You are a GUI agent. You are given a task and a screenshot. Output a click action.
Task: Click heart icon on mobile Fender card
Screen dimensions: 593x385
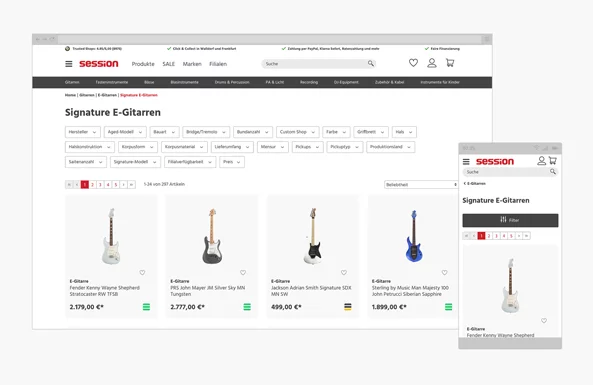click(544, 321)
